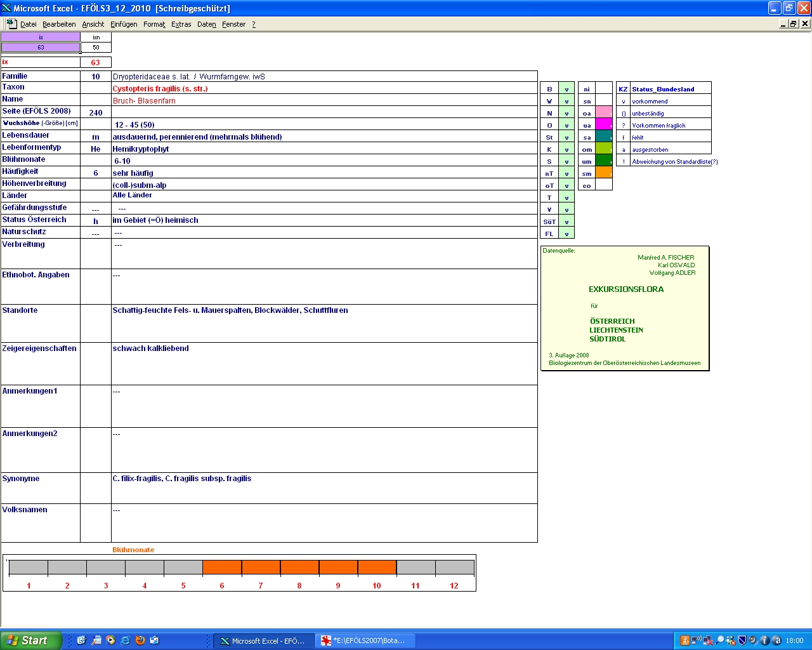
Task: Click the second quick launch icon with a monitor
Action: tap(96, 640)
